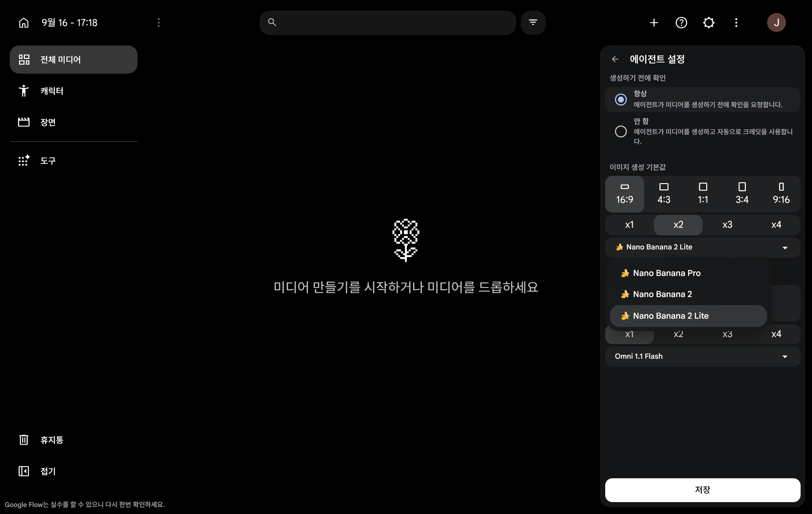
Task: Click the 저장 save button
Action: click(703, 490)
